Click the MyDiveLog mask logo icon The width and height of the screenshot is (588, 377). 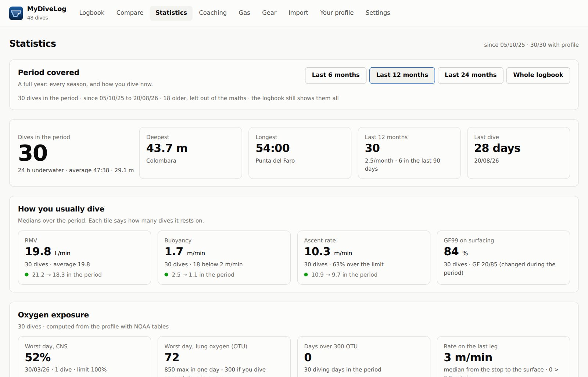(x=16, y=13)
